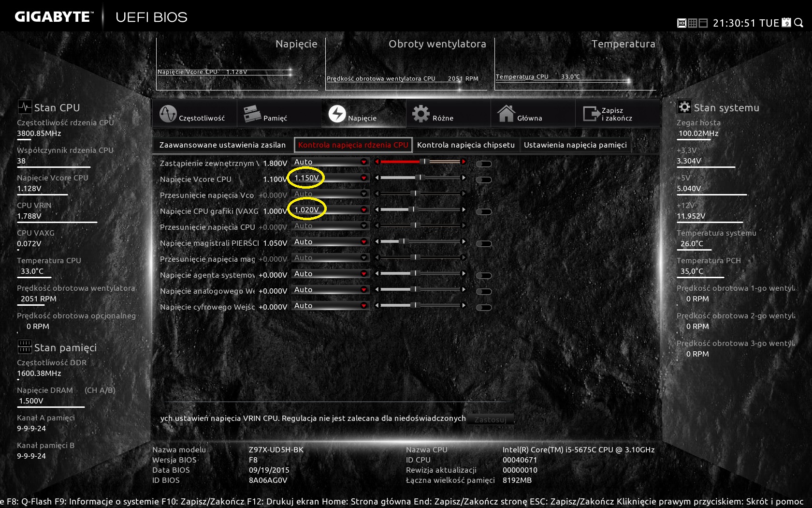Screen dimensions: 812x508
Task: Increase Napięcie cyfrowego Wejścia with right arrow
Action: (464, 305)
